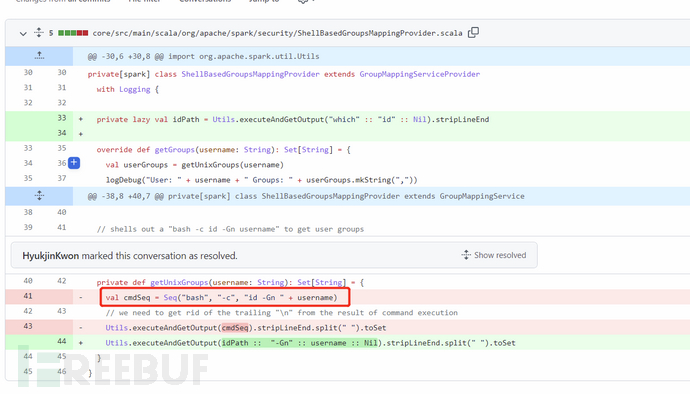This screenshot has height=394, width=690.
Task: Click removed line number 43 in left column
Action: click(28, 326)
